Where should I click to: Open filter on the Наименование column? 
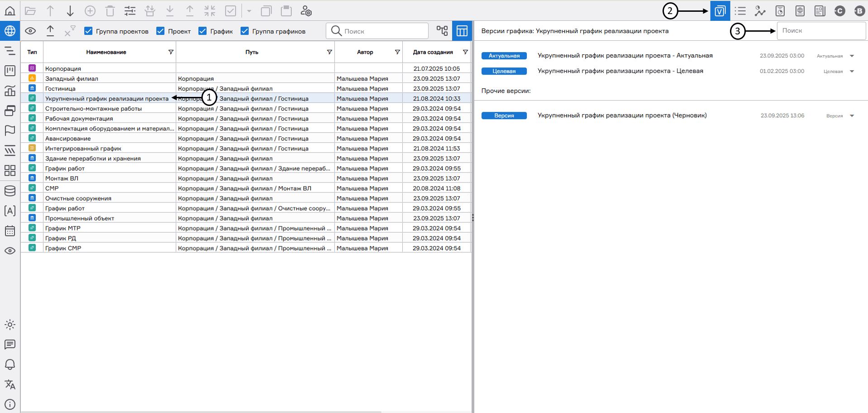[171, 52]
